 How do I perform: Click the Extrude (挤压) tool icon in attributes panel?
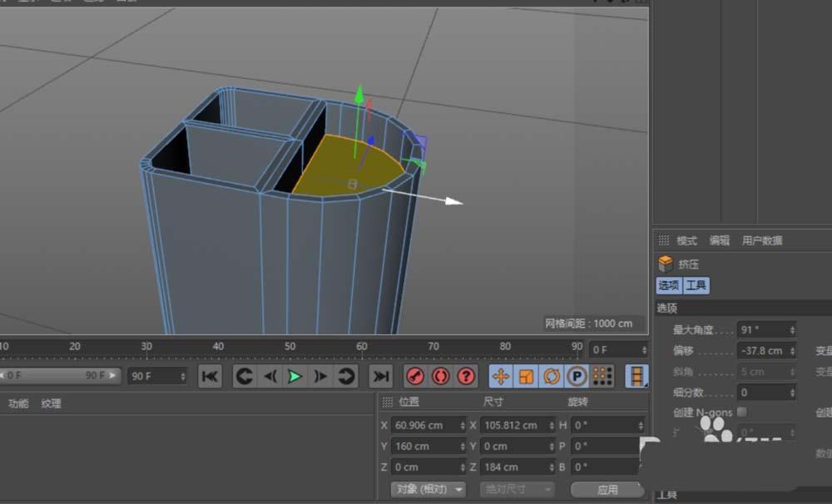665,264
